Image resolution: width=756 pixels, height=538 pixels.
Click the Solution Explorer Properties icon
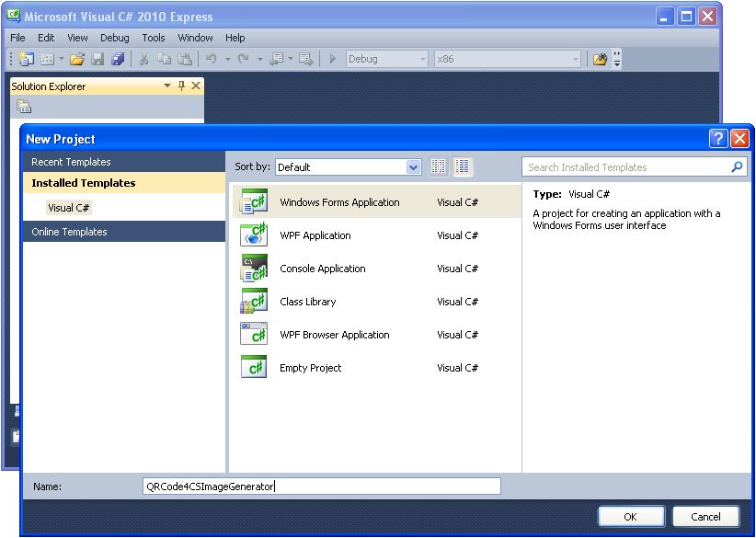click(24, 107)
